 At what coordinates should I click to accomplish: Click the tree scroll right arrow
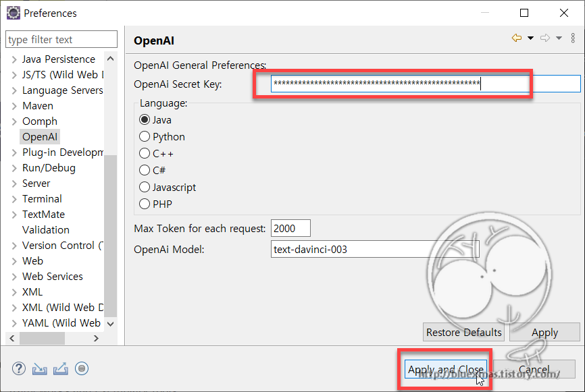tap(96, 338)
